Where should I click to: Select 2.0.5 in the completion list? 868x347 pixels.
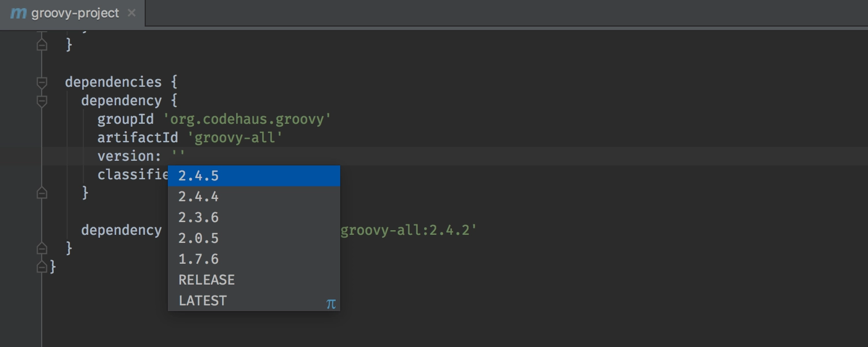[x=198, y=238]
